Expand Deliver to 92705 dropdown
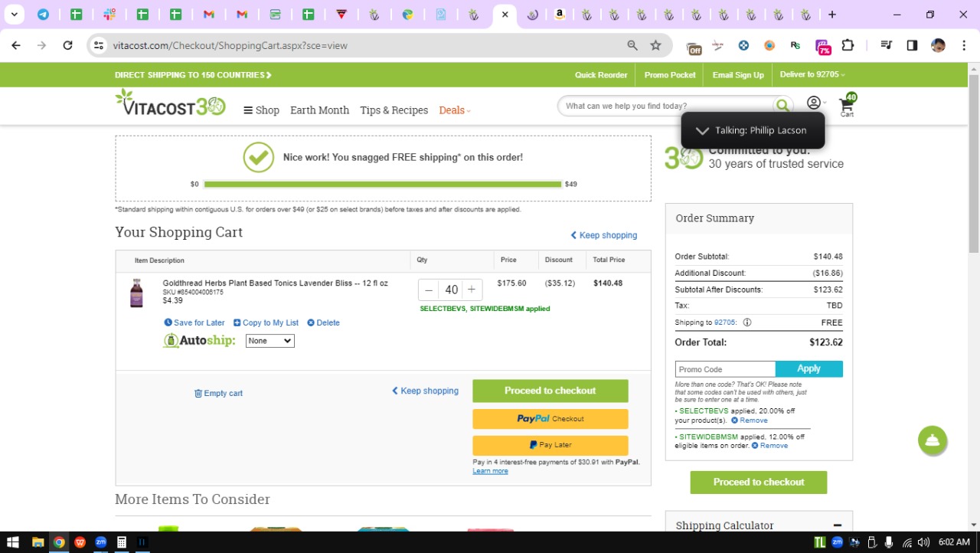 [812, 74]
